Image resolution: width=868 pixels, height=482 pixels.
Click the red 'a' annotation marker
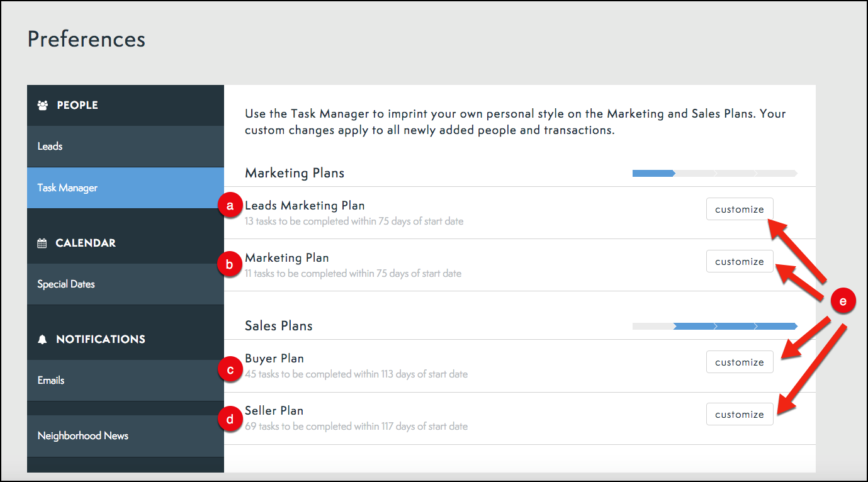230,206
